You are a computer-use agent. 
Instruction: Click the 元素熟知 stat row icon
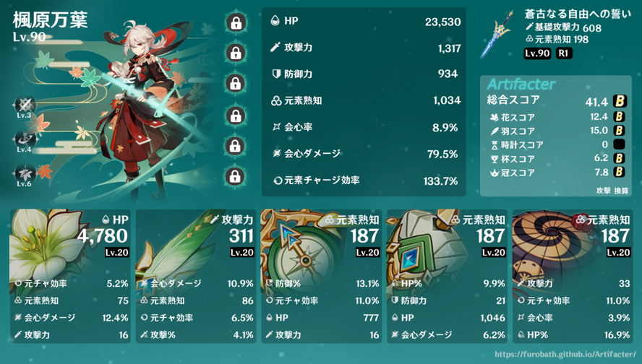pos(276,100)
